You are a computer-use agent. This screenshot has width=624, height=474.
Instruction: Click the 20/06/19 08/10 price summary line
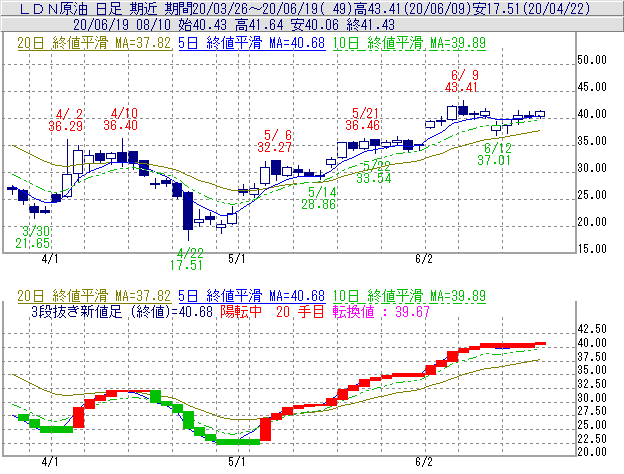[x=234, y=25]
